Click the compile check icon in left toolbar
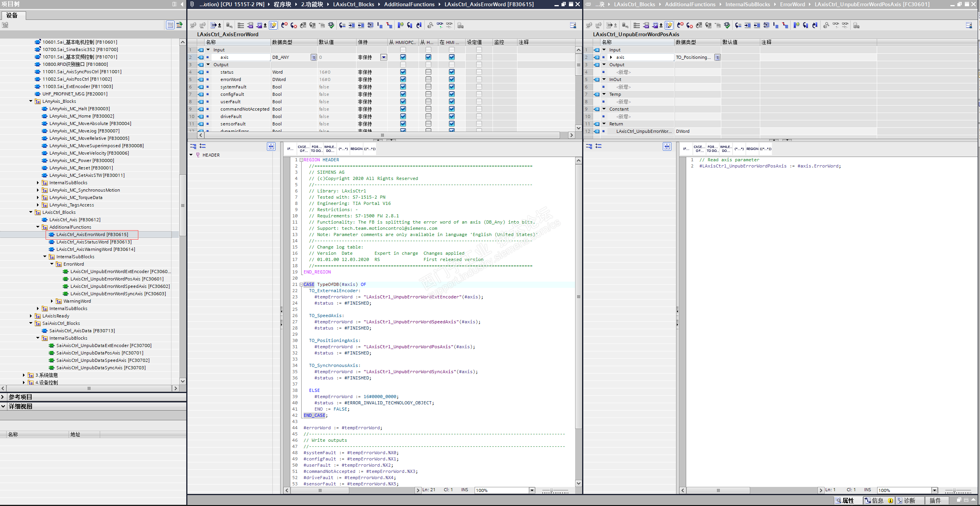Screen dimensions: 980x506 [x=331, y=25]
